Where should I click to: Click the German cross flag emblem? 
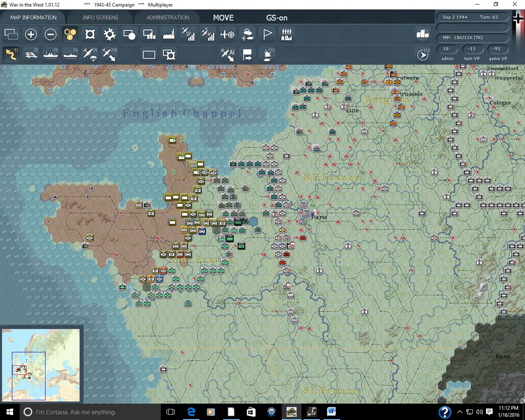pos(518,19)
